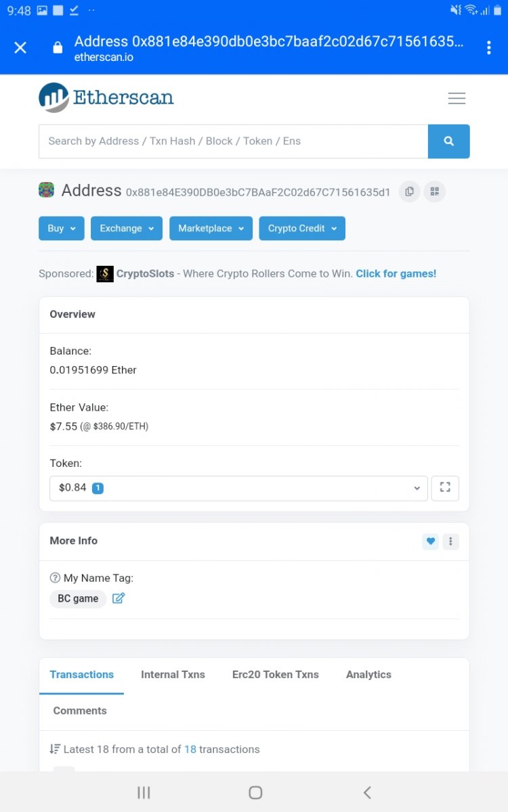
Task: Close the browser tab with X
Action: pyautogui.click(x=20, y=47)
